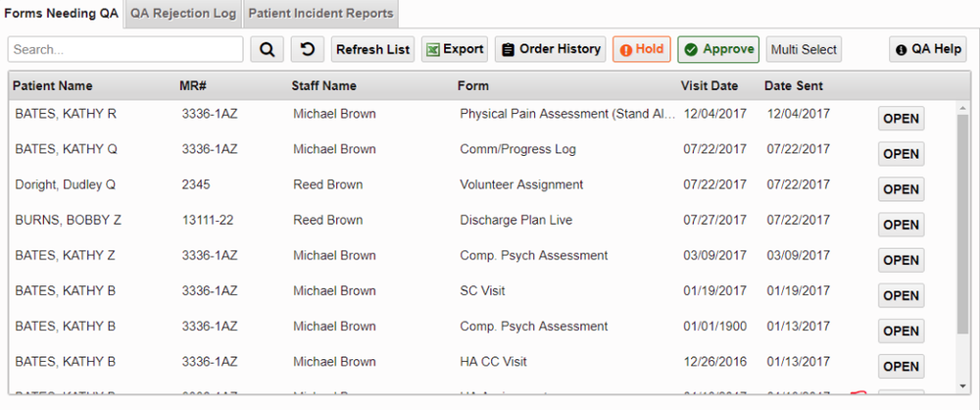Click the vertical scrollbar thumb
The width and height of the screenshot is (980, 410).
click(962, 224)
